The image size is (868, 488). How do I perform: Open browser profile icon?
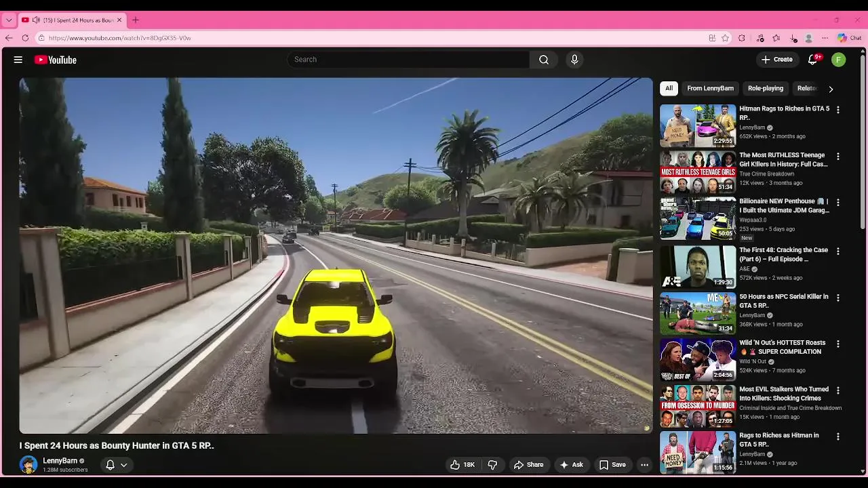click(x=808, y=38)
